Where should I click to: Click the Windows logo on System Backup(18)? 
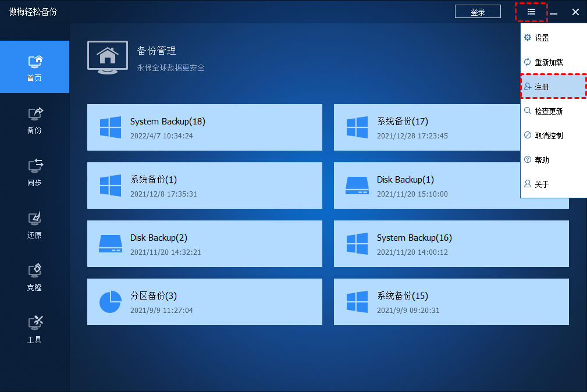pos(111,127)
